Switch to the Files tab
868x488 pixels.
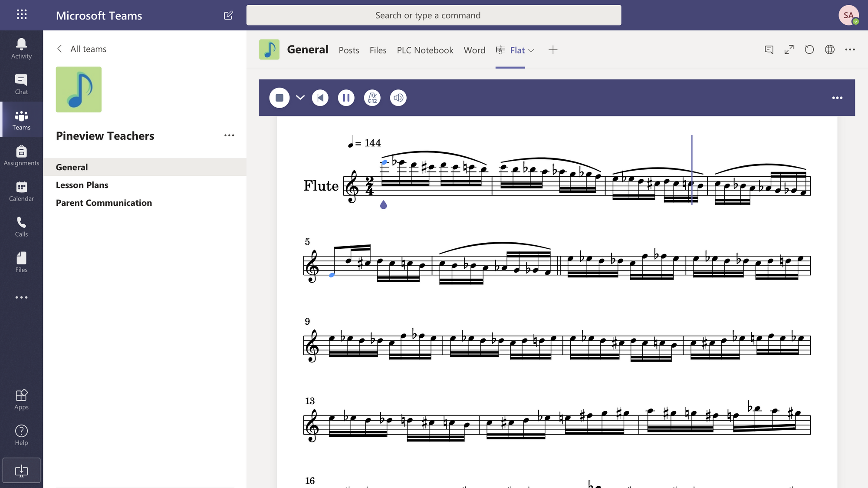coord(378,49)
